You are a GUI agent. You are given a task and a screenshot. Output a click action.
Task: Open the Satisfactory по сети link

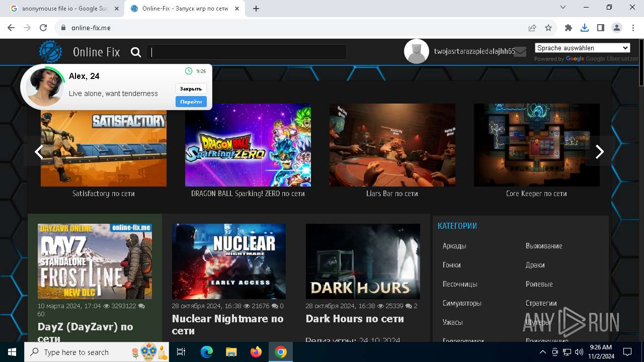104,194
